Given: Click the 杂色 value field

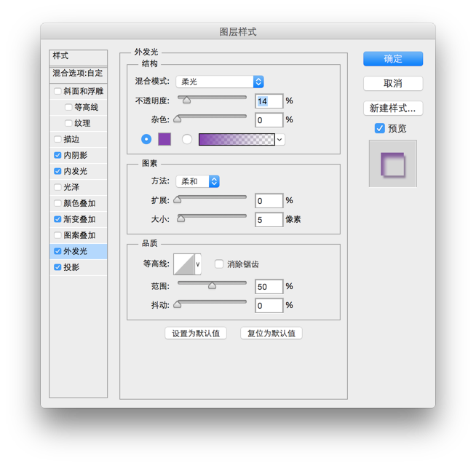Looking at the screenshot, I should pyautogui.click(x=269, y=120).
